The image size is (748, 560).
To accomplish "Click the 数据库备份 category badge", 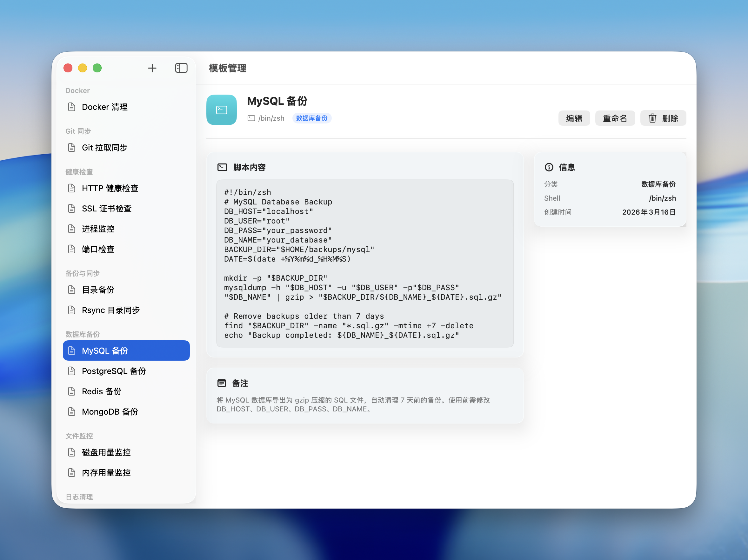I will pos(311,118).
